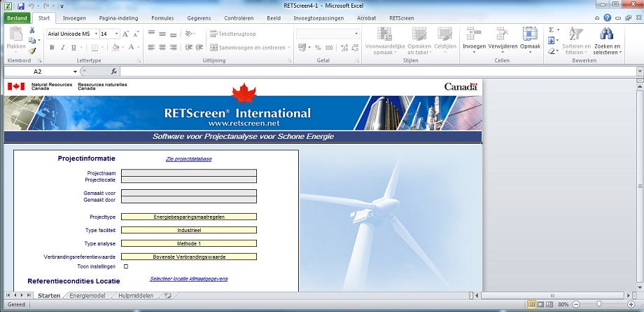Open the Energiemodel worksheet tab
Image resolution: width=644 pixels, height=312 pixels.
click(87, 296)
